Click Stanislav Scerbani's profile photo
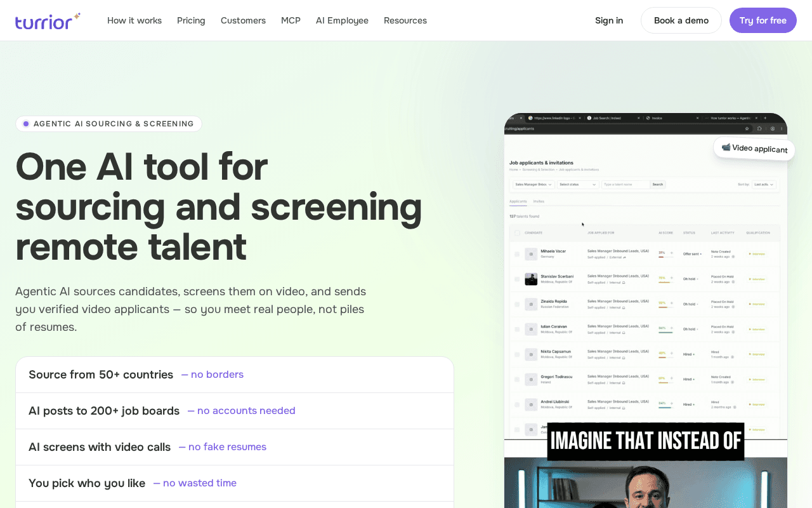This screenshot has width=812, height=508. pos(531,279)
